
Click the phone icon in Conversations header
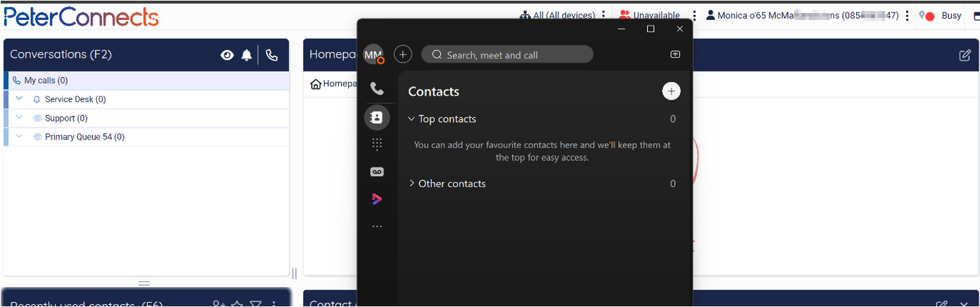point(272,55)
